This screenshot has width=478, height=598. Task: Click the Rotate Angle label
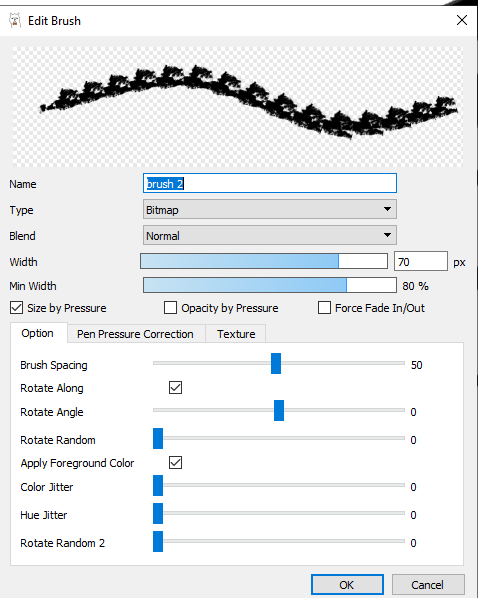[52, 412]
